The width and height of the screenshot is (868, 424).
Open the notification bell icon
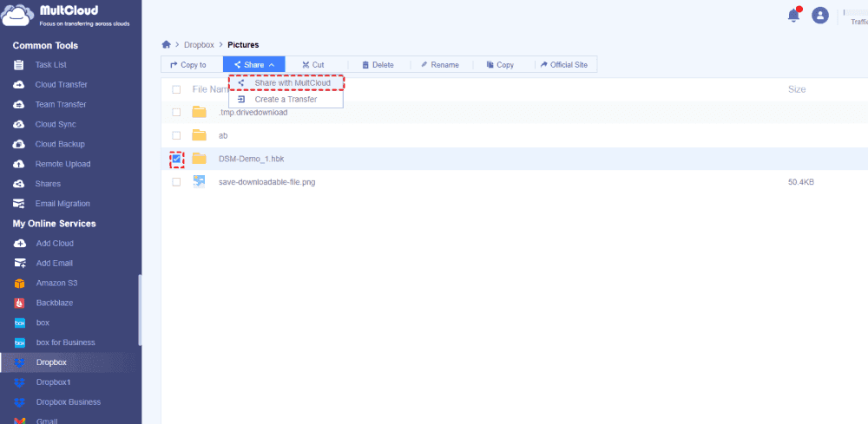794,15
